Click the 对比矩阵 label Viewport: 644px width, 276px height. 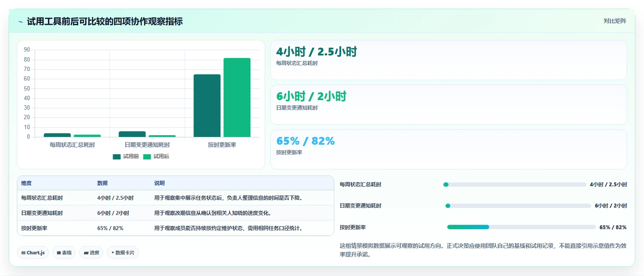[615, 21]
